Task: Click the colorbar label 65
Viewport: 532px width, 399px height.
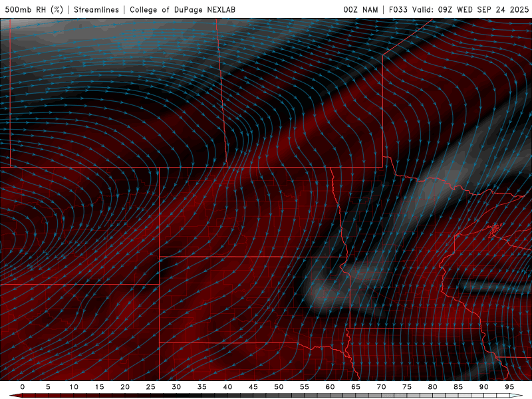Action: pyautogui.click(x=356, y=387)
